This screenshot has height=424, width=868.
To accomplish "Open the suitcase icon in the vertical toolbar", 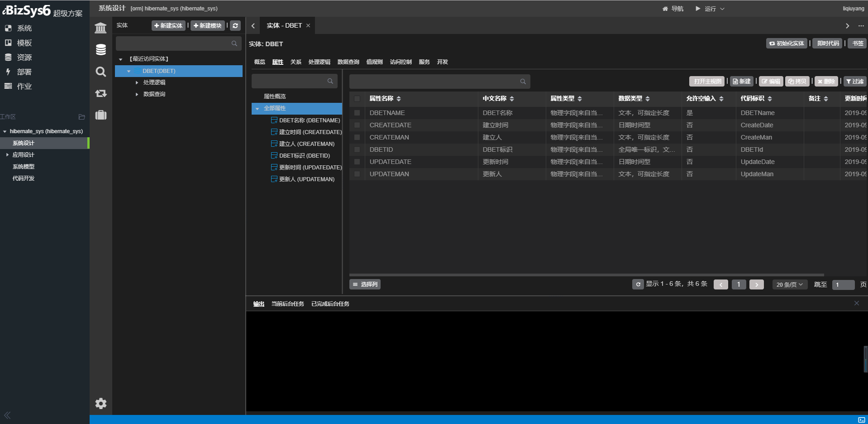I will [x=100, y=115].
